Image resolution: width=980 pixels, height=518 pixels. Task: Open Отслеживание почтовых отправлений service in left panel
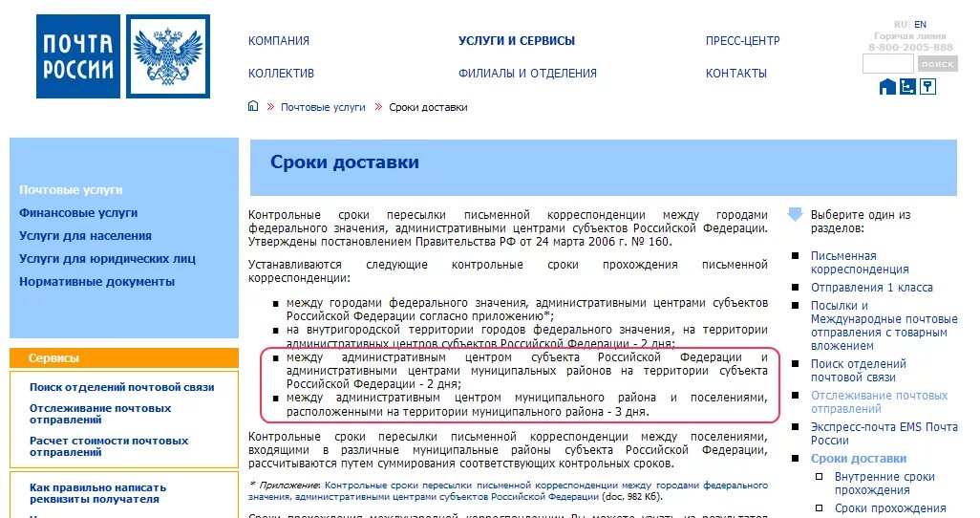pos(100,414)
